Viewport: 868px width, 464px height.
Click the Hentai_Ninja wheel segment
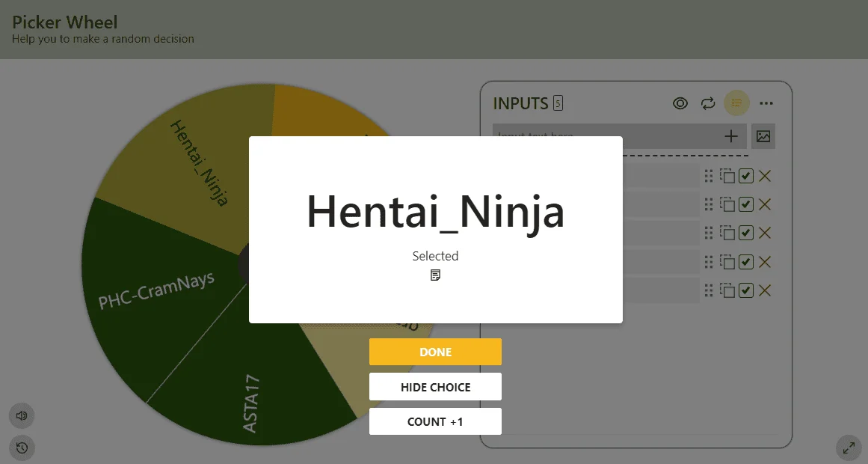(200, 164)
